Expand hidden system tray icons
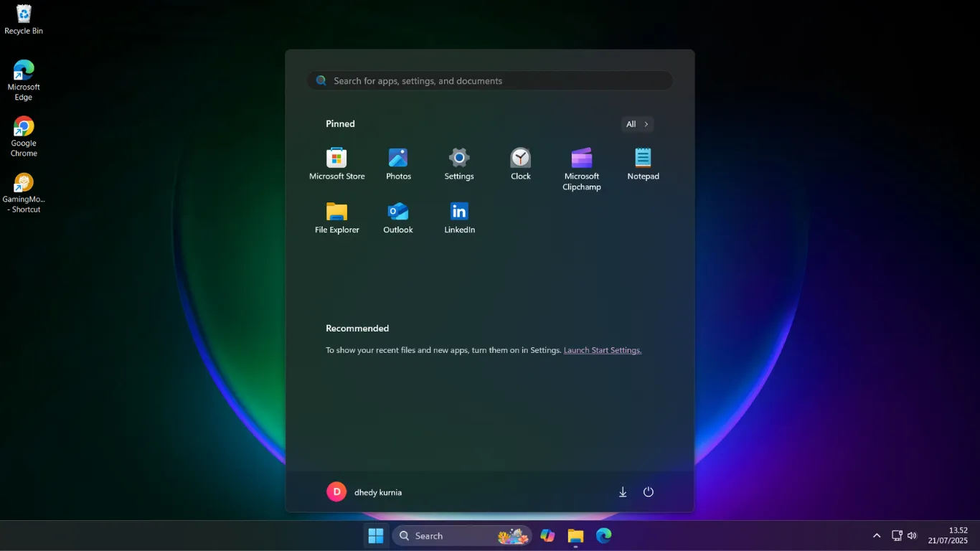980x551 pixels. 877,535
